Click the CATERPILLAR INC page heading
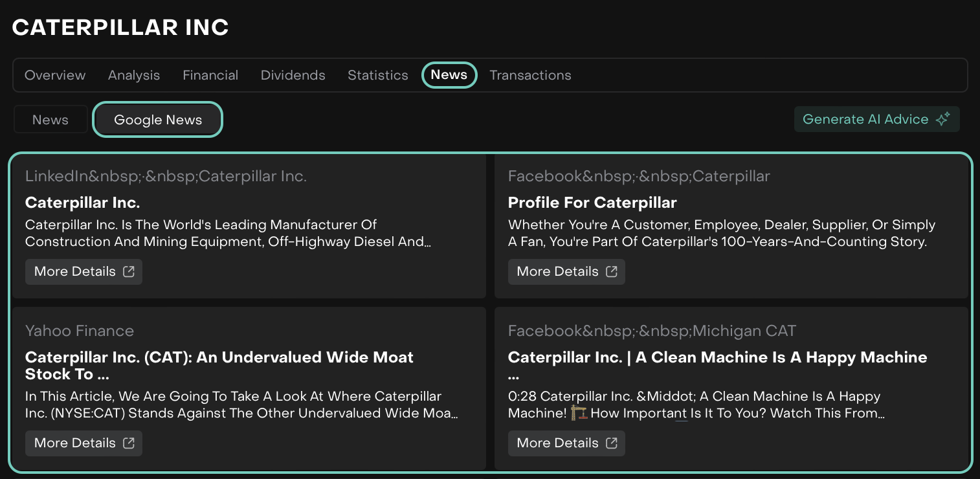Screen dimensions: 980x479 [x=120, y=27]
